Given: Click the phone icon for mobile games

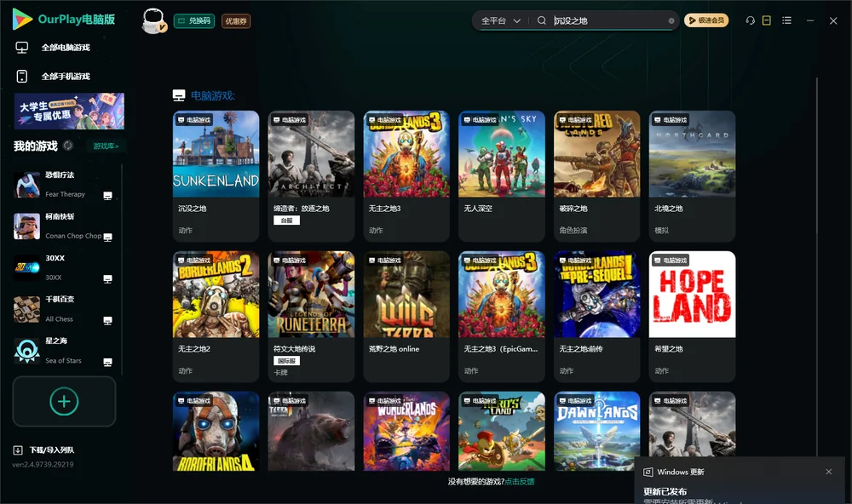Looking at the screenshot, I should [22, 77].
